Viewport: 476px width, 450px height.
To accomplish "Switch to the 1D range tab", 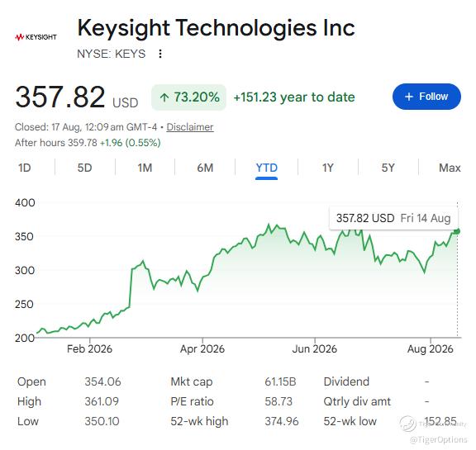I will pos(25,168).
